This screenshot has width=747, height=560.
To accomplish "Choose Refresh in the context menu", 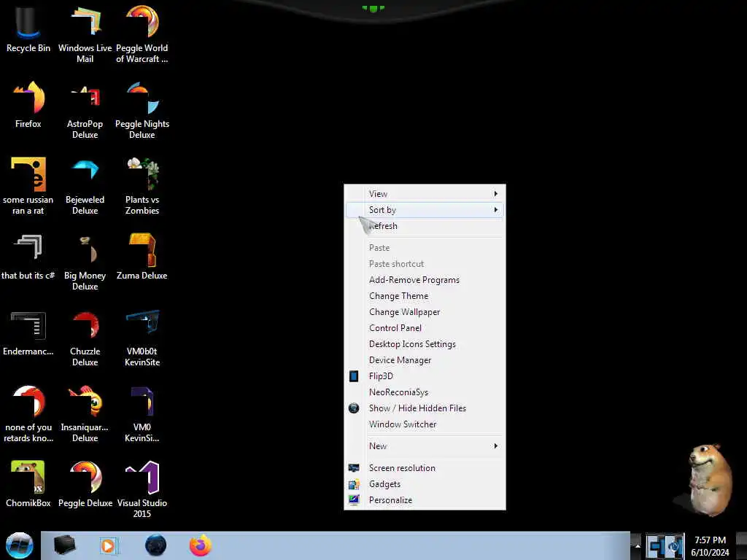I will 425,226.
